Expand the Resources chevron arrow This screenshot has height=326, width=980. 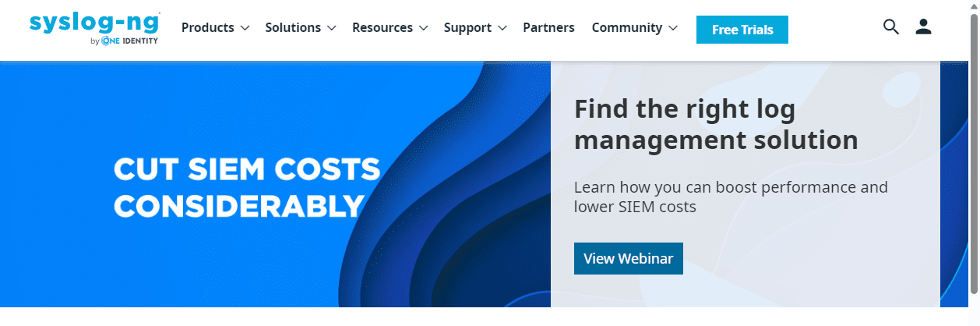423,28
